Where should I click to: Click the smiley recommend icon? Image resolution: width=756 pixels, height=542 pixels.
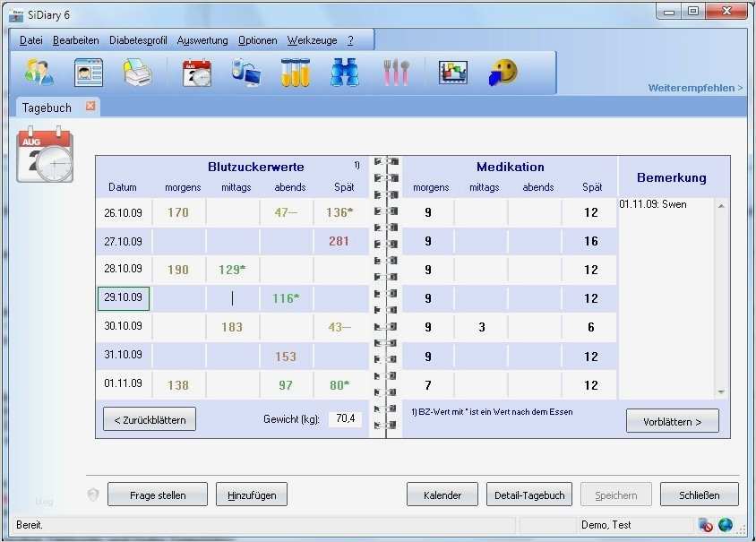coord(503,73)
